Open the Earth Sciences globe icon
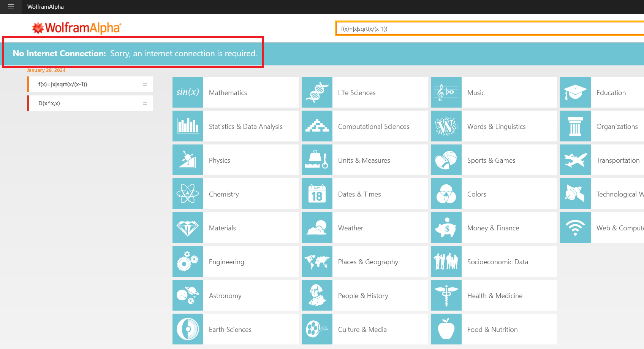644x349 pixels. pyautogui.click(x=188, y=329)
